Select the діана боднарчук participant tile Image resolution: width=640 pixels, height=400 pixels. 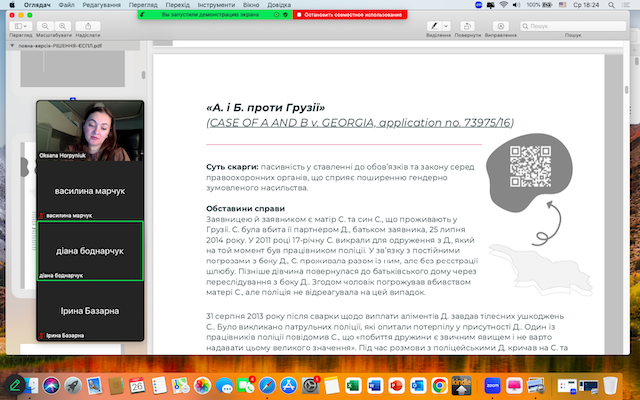click(90, 251)
